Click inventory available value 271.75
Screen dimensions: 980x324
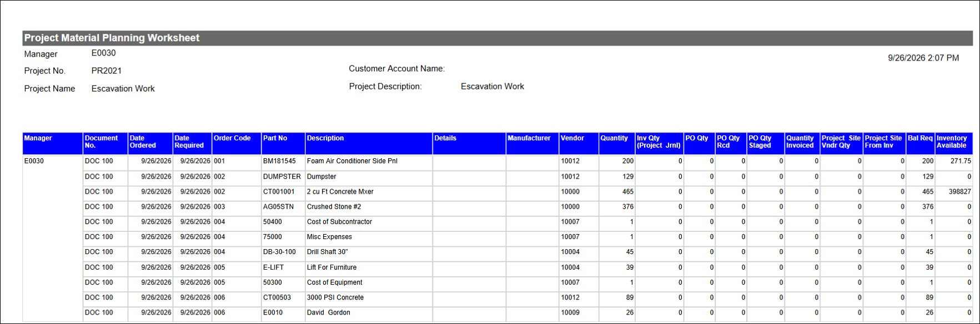pyautogui.click(x=961, y=161)
